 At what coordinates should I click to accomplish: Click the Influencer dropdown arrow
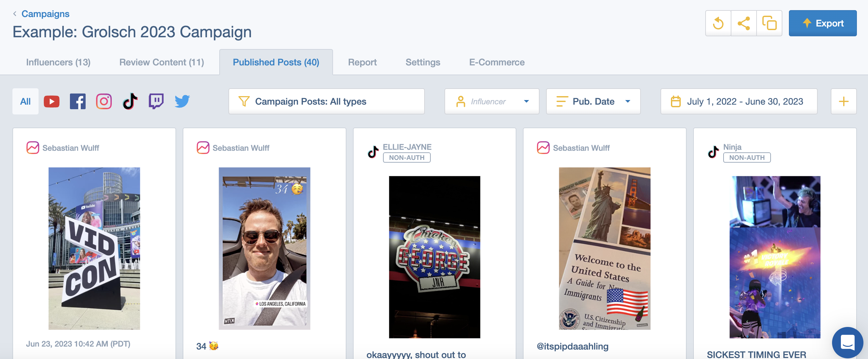click(526, 101)
